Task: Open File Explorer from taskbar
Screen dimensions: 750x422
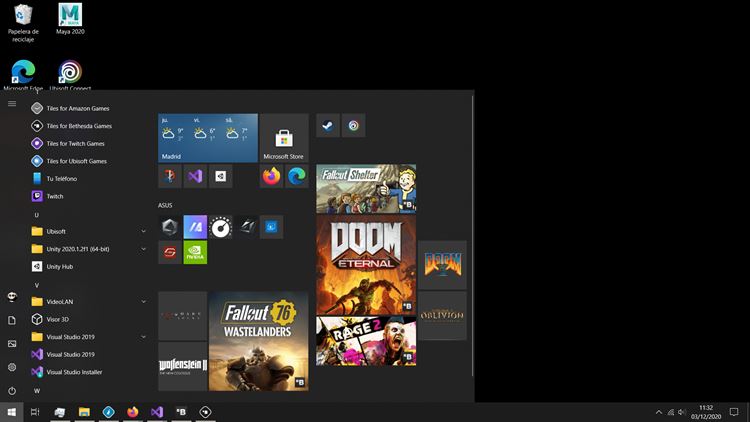Action: [x=84, y=412]
